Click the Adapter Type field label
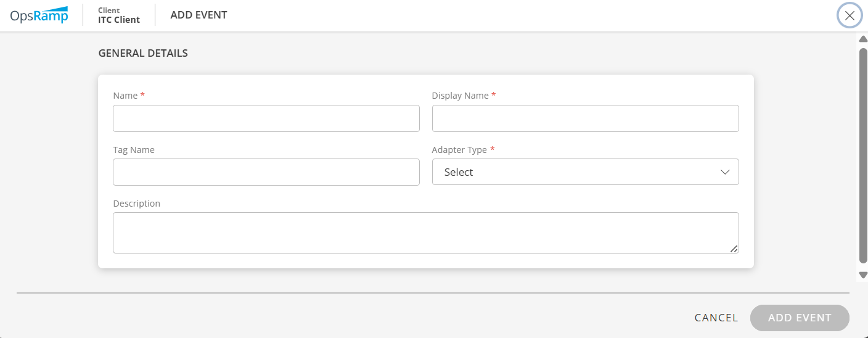Viewport: 868px width, 338px height. pos(459,150)
